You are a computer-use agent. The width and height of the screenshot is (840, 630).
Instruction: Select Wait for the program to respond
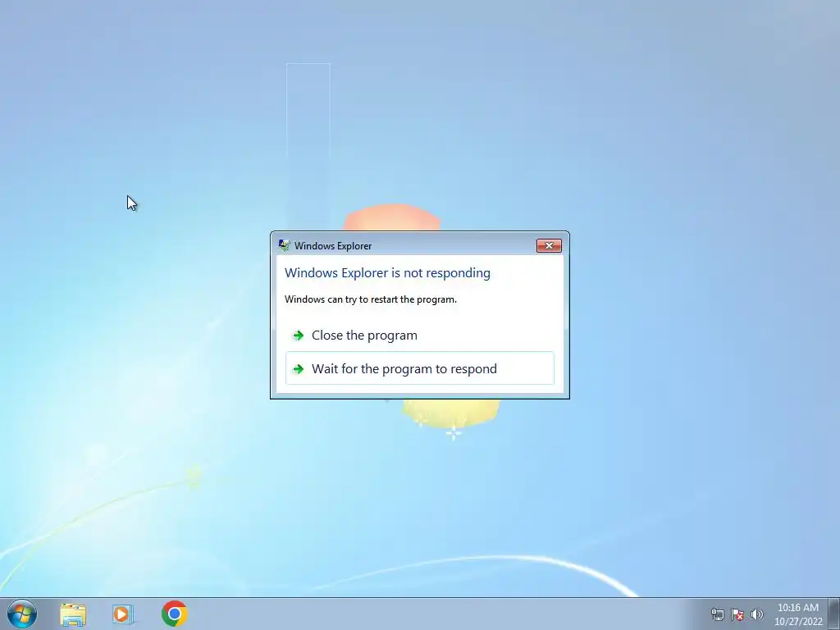(419, 368)
